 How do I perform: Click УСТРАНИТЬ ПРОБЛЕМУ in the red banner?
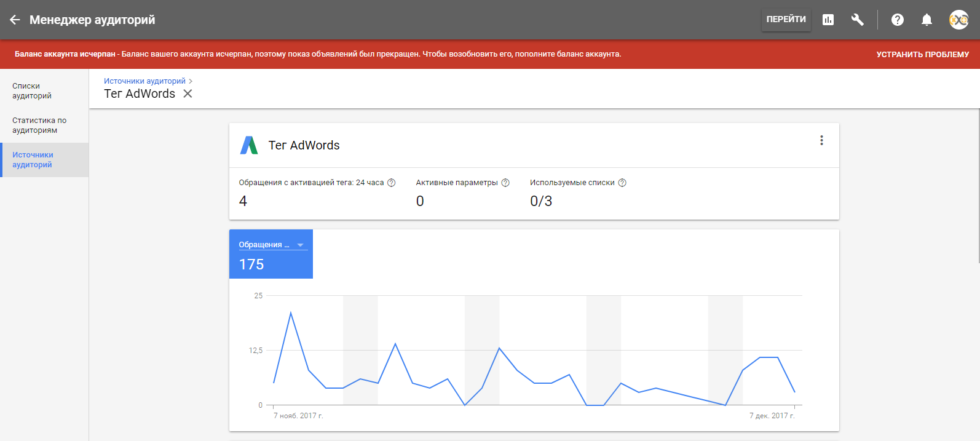(922, 55)
